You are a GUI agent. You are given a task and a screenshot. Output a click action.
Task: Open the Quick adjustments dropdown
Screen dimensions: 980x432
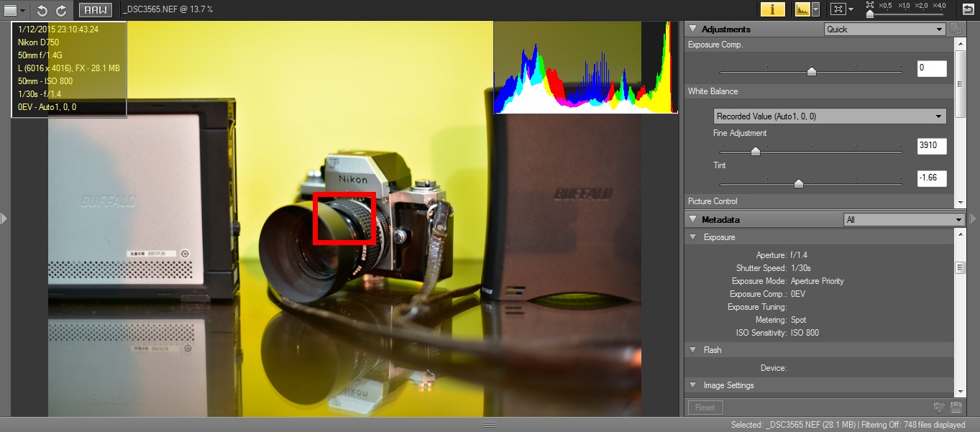coord(884,29)
